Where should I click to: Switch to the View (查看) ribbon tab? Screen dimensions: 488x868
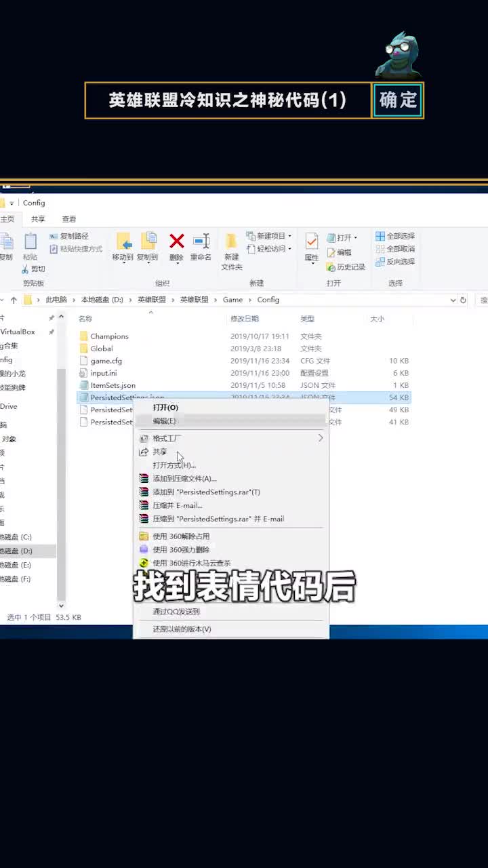coord(69,219)
